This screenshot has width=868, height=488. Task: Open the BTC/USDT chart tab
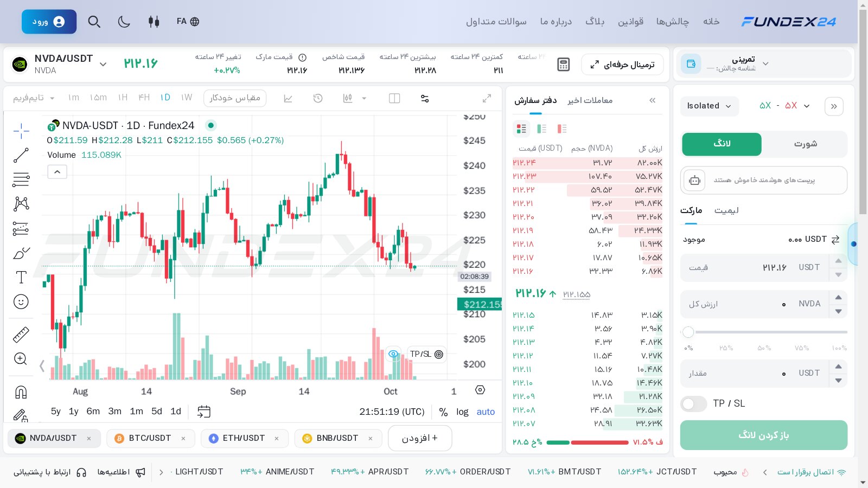point(150,438)
